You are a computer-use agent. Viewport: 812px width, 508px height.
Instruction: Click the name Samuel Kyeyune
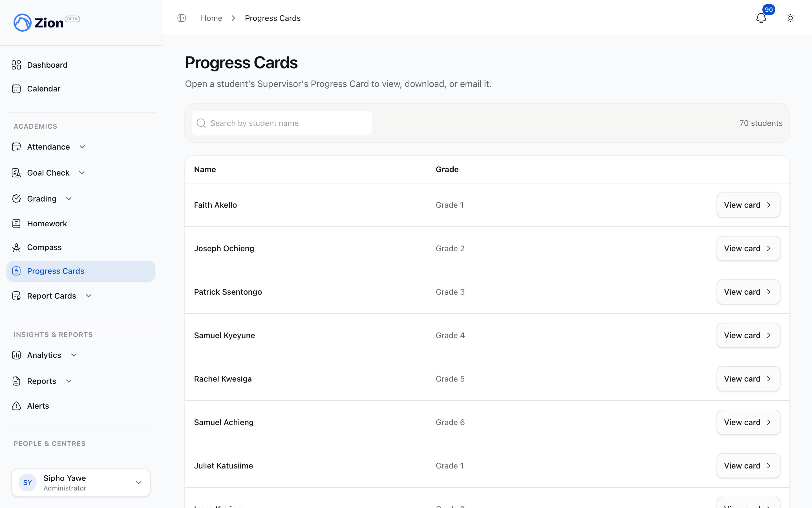224,335
